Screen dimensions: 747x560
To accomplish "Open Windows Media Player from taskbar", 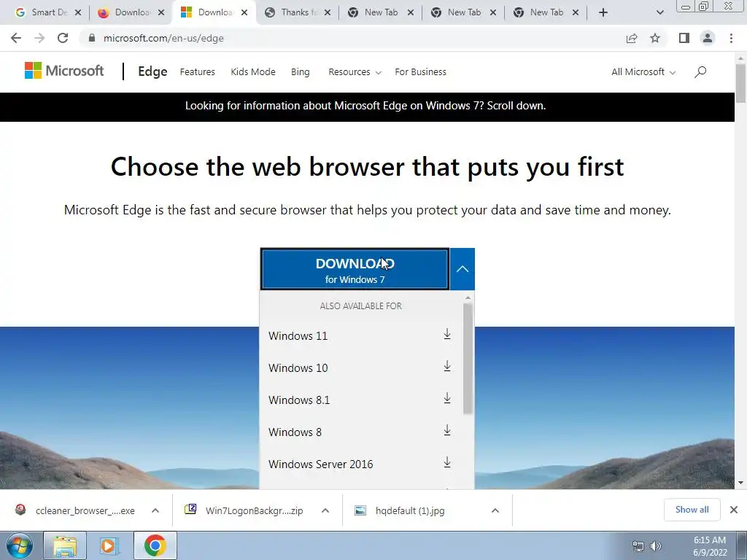I will (x=109, y=545).
